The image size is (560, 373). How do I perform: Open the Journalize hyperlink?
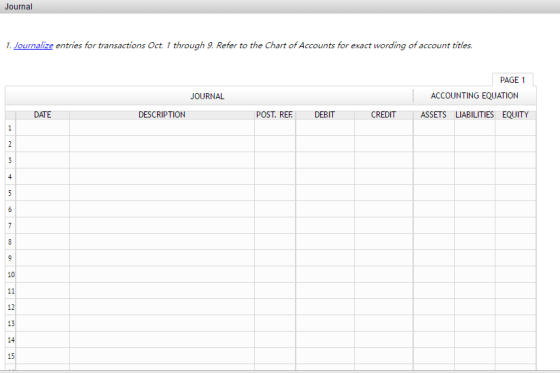[x=34, y=45]
